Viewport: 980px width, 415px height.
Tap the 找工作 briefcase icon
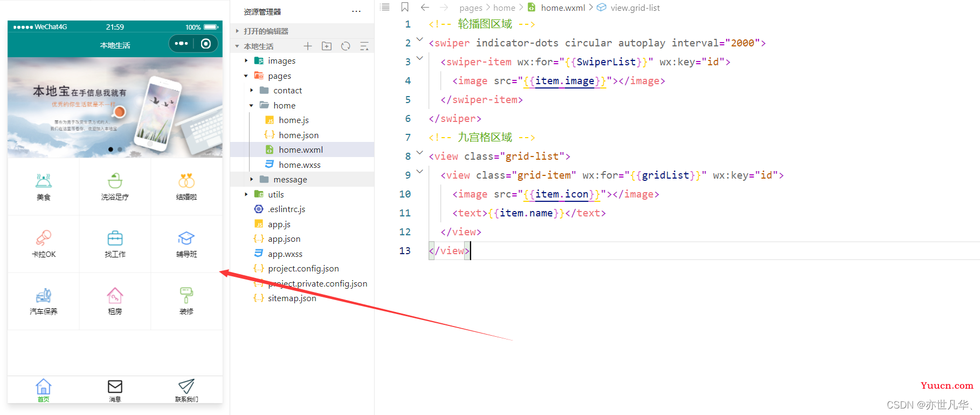pyautogui.click(x=115, y=237)
